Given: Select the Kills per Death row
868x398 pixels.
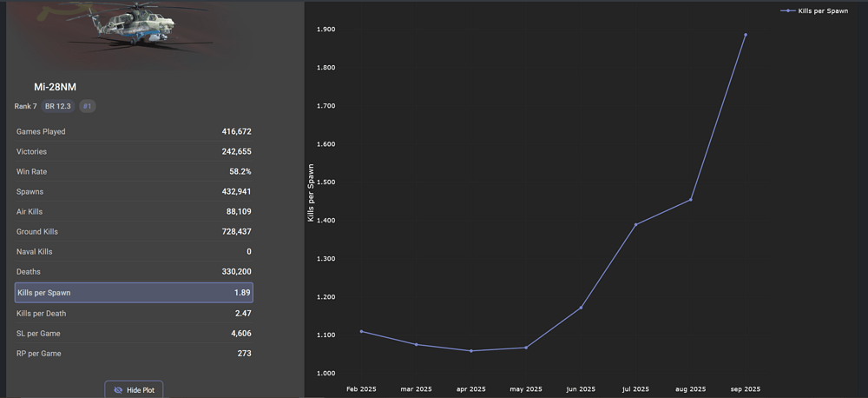Looking at the screenshot, I should tap(134, 313).
